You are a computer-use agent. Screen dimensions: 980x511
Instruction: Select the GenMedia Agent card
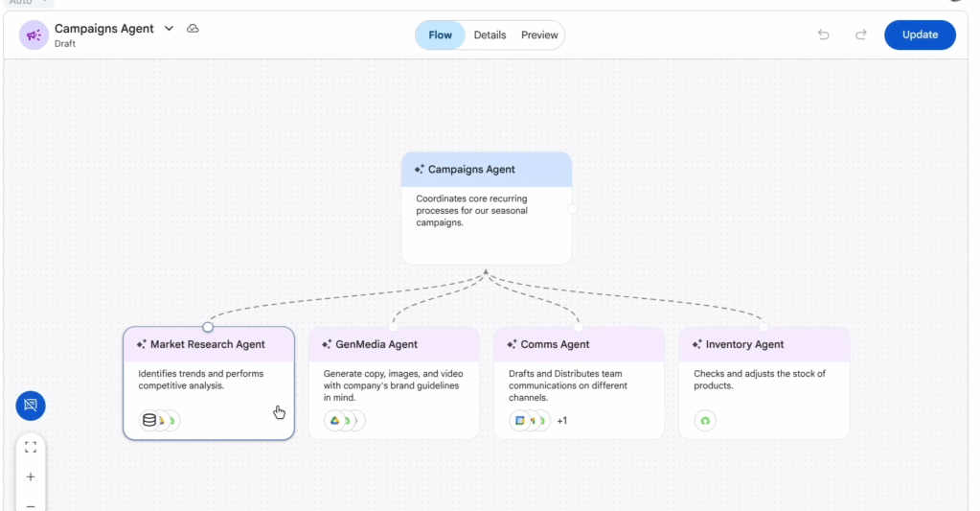point(394,383)
